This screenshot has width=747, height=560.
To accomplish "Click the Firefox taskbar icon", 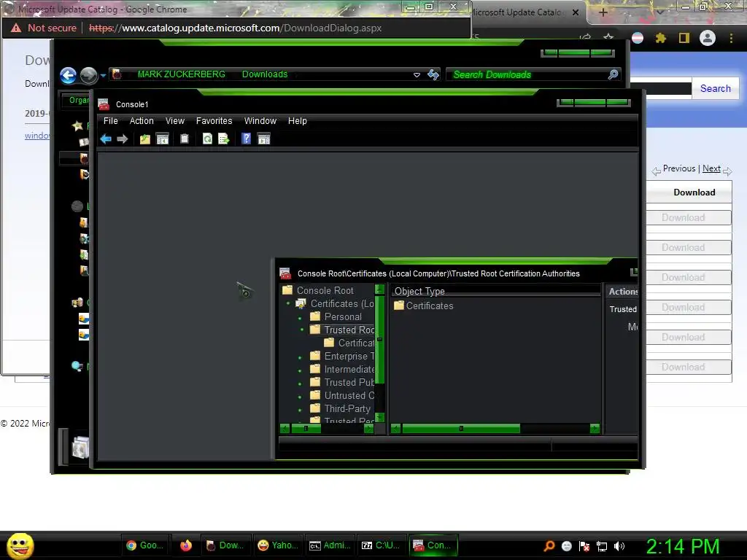I will [x=186, y=545].
